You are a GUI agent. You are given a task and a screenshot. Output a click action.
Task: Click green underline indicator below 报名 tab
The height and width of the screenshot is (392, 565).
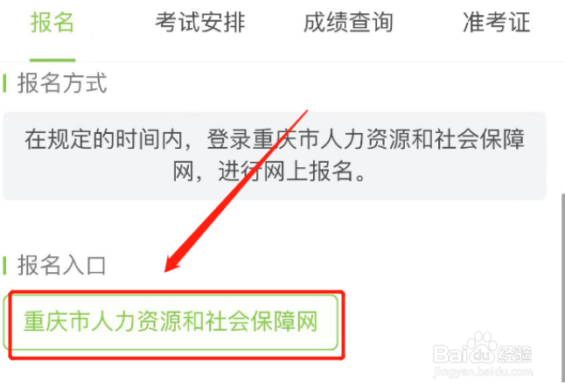[x=52, y=59]
